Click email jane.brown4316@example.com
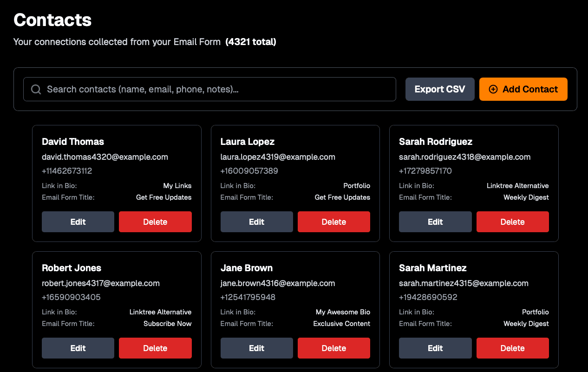588x372 pixels. [x=278, y=283]
